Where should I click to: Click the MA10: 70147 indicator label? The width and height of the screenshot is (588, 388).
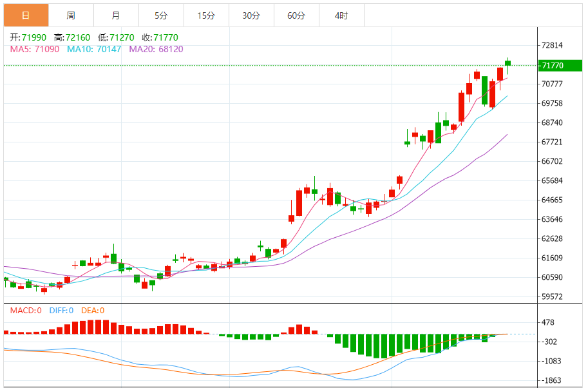[x=94, y=49]
